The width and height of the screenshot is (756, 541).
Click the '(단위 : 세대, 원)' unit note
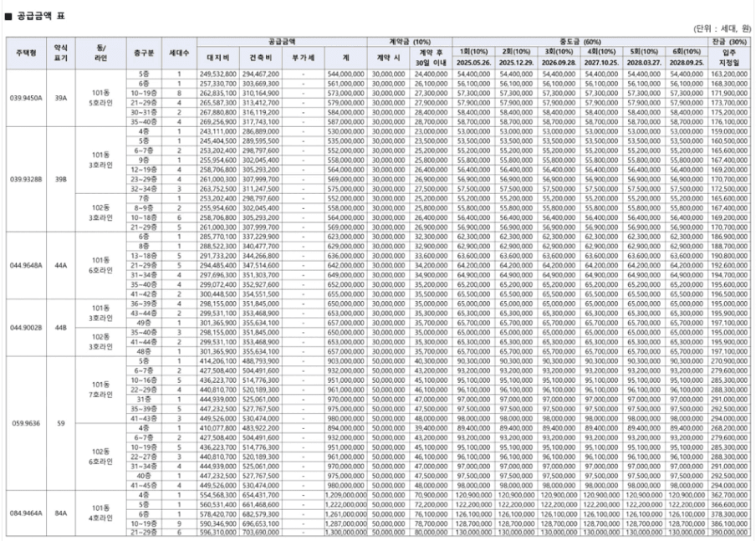(722, 28)
